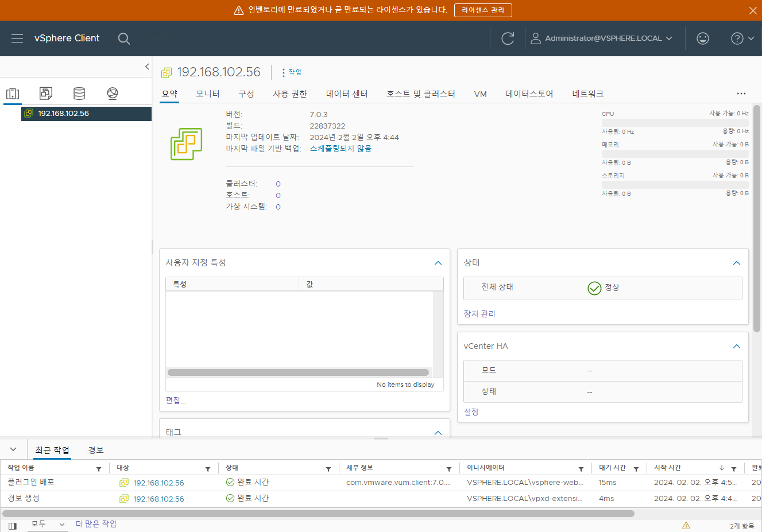
Task: Toggle column visibility icon in task footer
Action: point(13,526)
